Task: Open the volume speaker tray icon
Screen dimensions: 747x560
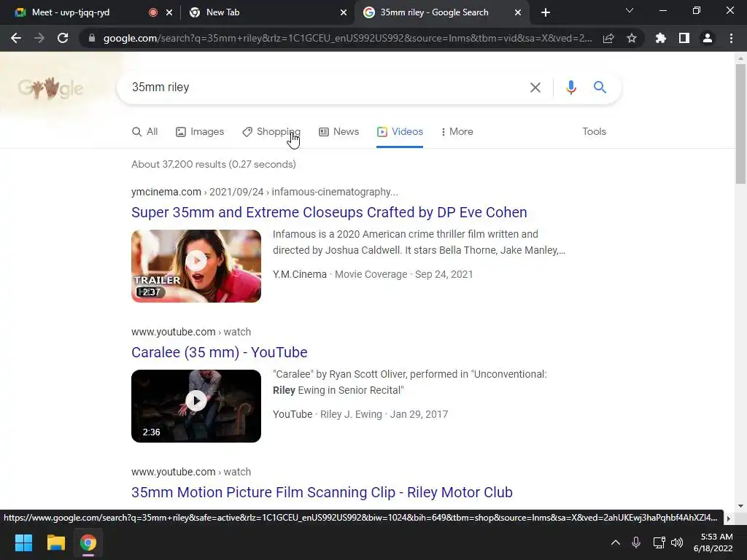Action: click(677, 542)
